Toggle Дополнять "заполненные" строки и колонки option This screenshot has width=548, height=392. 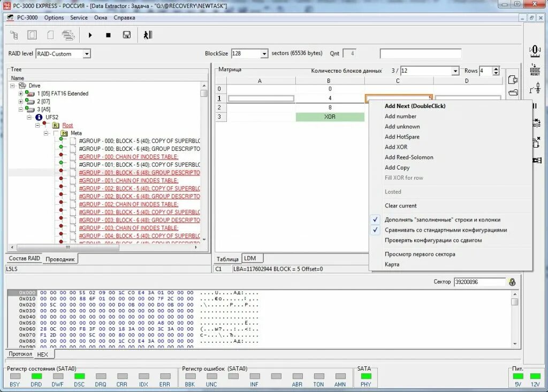tap(443, 220)
